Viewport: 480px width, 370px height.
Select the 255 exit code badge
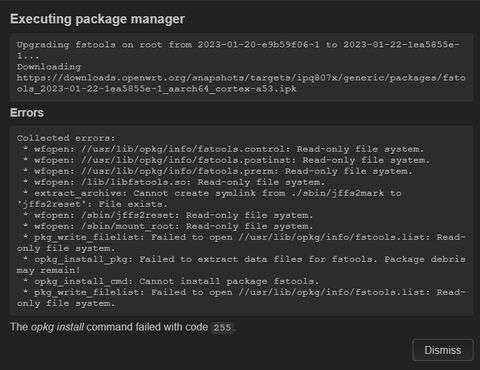tap(222, 327)
